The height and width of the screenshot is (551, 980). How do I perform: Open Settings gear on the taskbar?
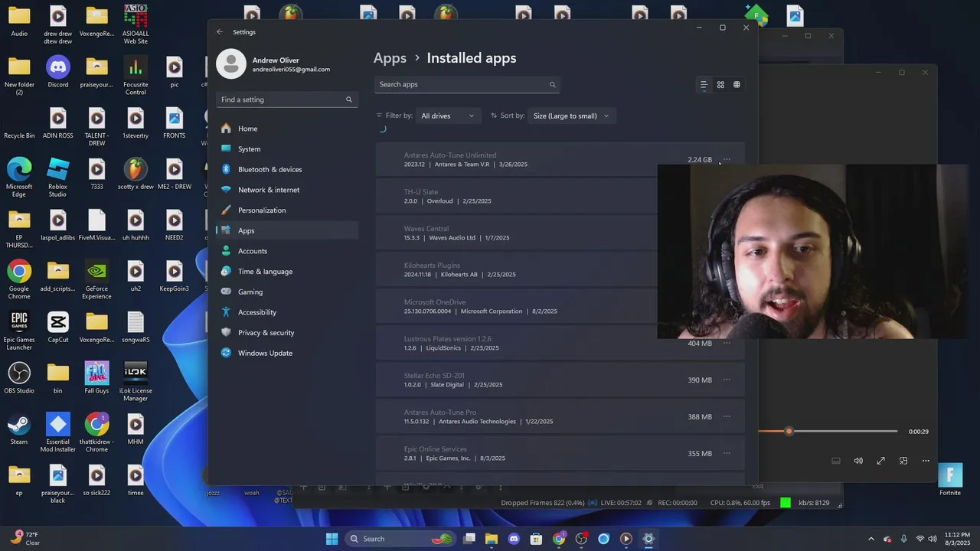click(x=648, y=539)
